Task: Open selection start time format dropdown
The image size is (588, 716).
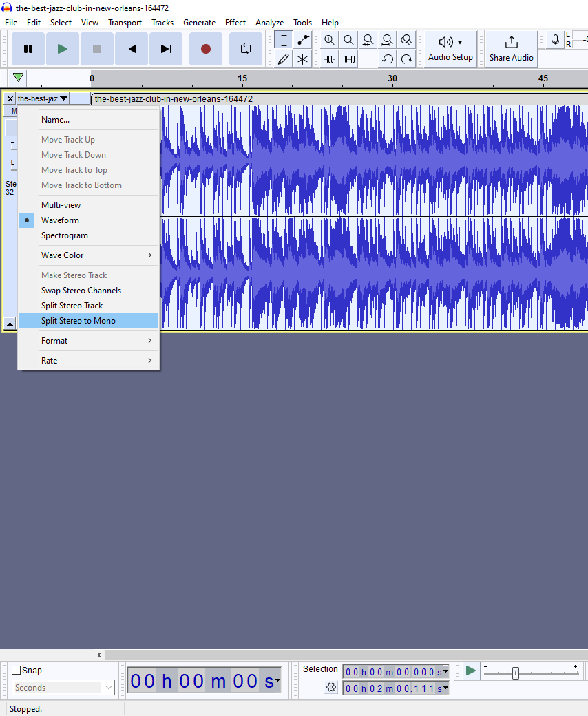Action: (445, 671)
